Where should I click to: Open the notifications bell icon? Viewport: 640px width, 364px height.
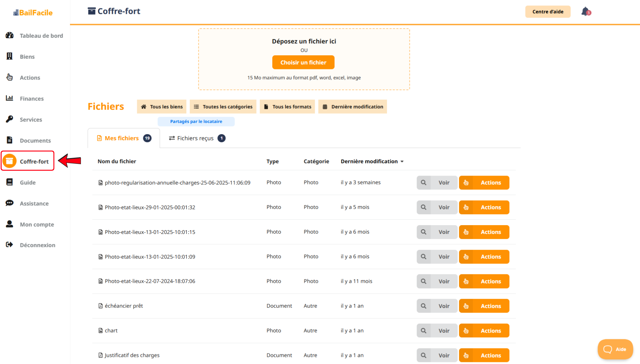586,11
